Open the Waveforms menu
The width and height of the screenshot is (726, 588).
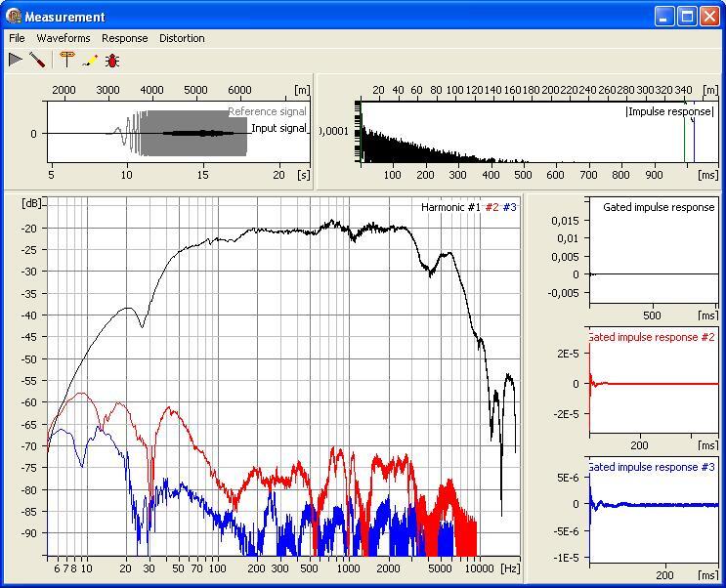[64, 38]
